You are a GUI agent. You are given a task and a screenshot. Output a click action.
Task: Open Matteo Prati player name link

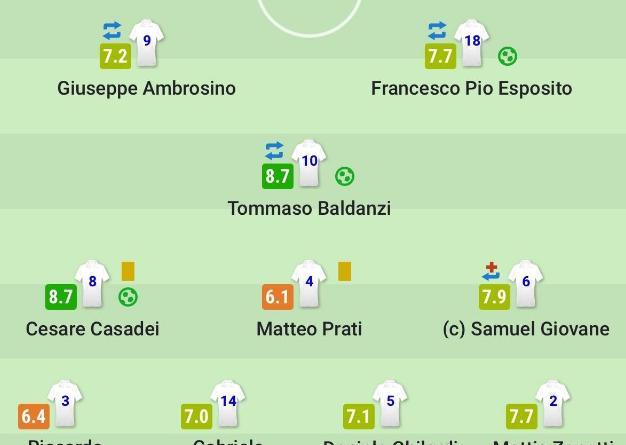pyautogui.click(x=309, y=329)
